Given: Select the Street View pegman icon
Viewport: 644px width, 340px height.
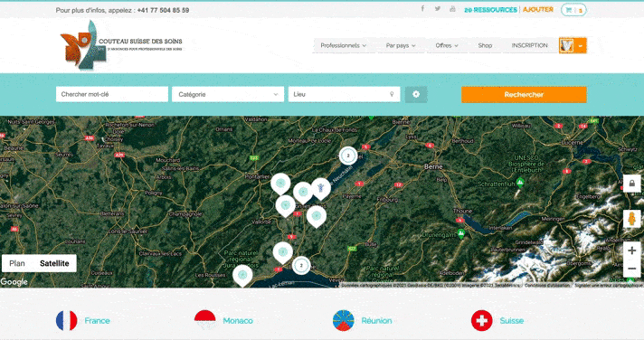Looking at the screenshot, I should pos(632,219).
